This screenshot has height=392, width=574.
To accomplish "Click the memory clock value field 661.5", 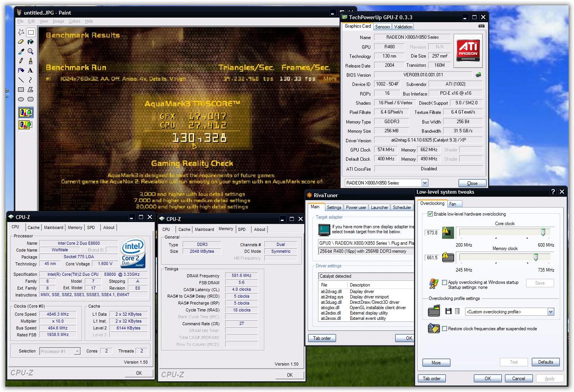I will [432, 257].
